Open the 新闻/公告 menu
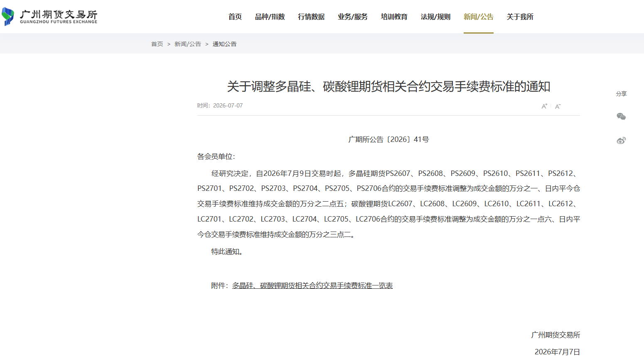 pyautogui.click(x=479, y=17)
